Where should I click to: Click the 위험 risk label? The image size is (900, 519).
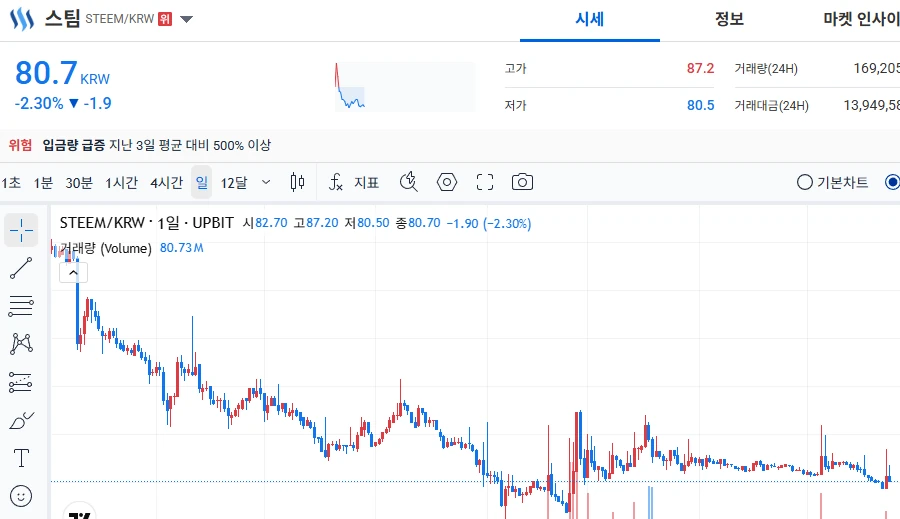point(21,145)
